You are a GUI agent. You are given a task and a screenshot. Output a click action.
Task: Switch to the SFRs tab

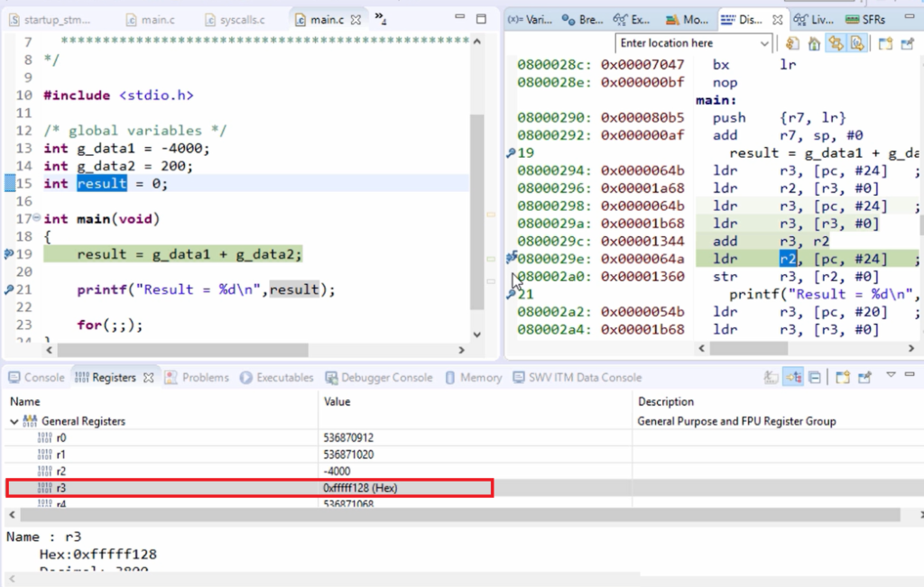click(865, 20)
